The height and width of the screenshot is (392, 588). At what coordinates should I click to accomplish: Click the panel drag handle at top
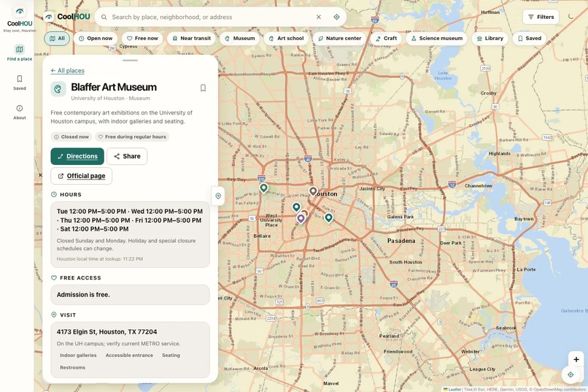[x=130, y=61]
